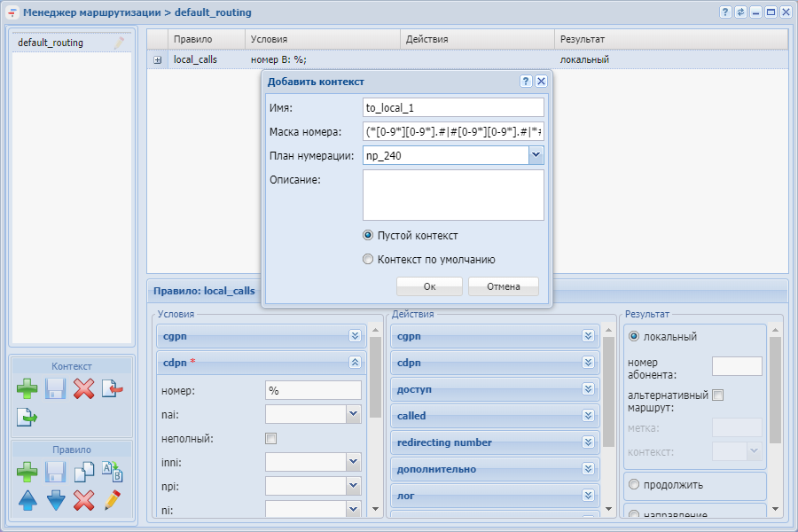Click the export context icon with green arrow
This screenshot has width=798, height=532.
click(x=27, y=417)
